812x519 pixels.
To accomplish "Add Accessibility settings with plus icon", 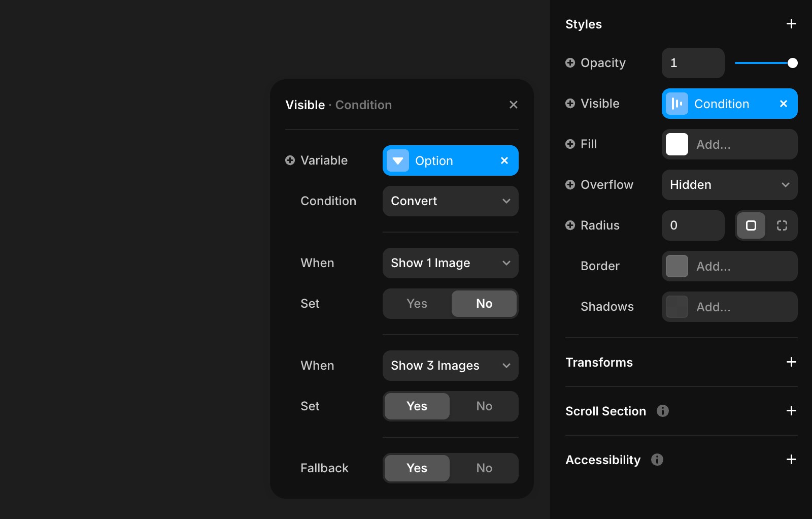I will [x=791, y=460].
